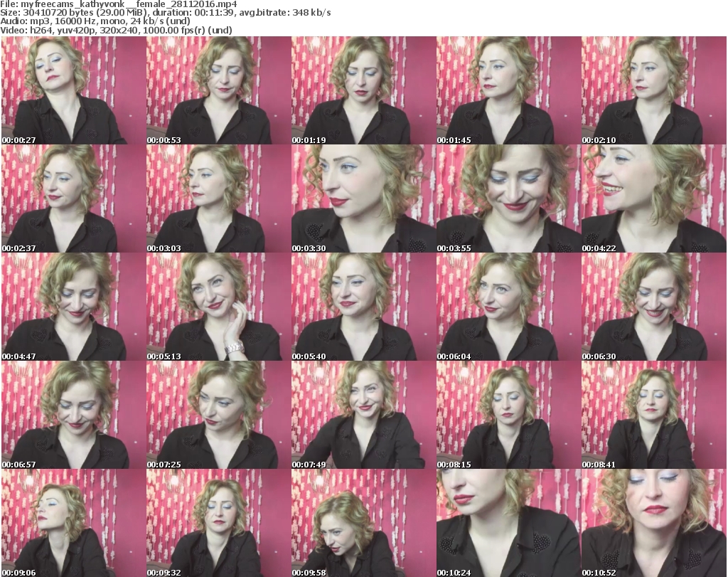Click the close-up frame at 00:03:30
The image size is (728, 577).
[x=363, y=198]
